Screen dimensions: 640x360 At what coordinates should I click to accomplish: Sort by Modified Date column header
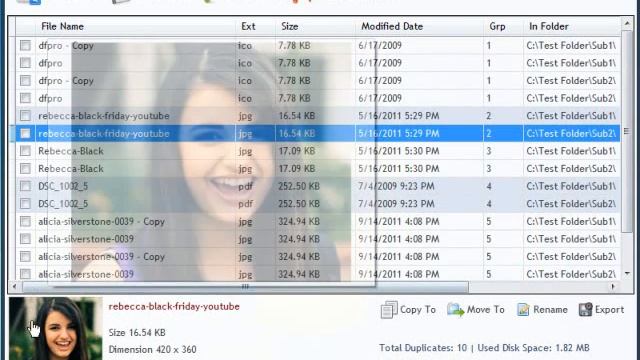(392, 27)
